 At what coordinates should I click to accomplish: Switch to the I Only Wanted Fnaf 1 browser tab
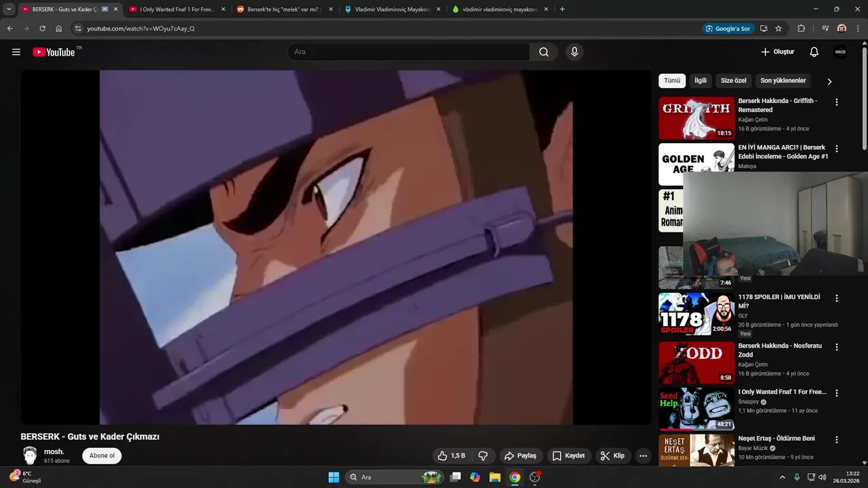click(x=177, y=9)
